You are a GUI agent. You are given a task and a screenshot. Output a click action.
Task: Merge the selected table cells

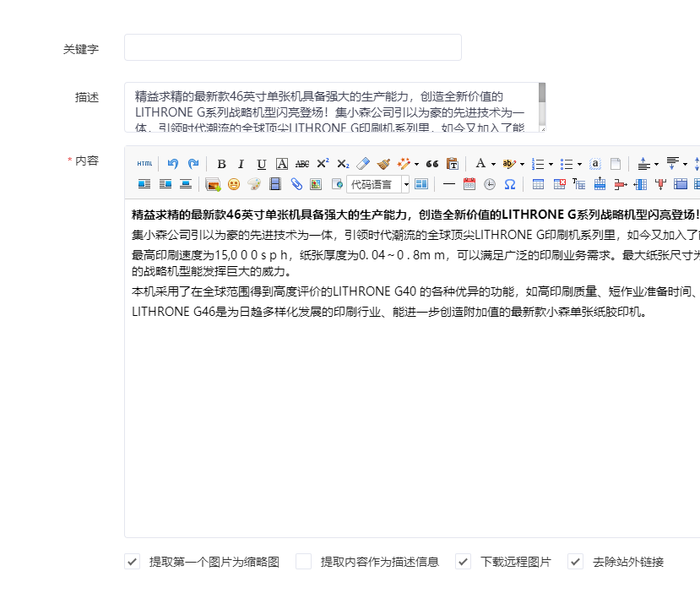tap(681, 184)
